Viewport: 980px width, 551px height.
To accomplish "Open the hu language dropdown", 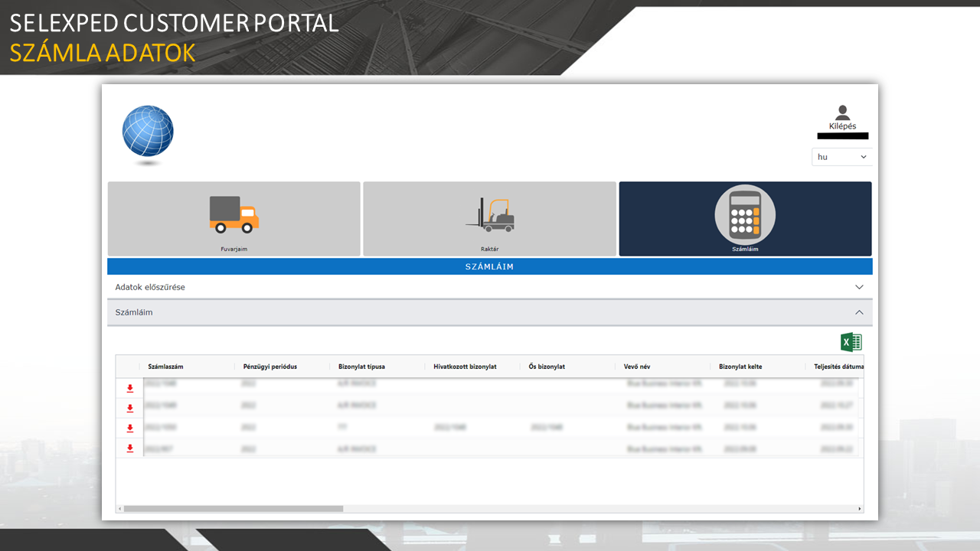I will [x=841, y=157].
